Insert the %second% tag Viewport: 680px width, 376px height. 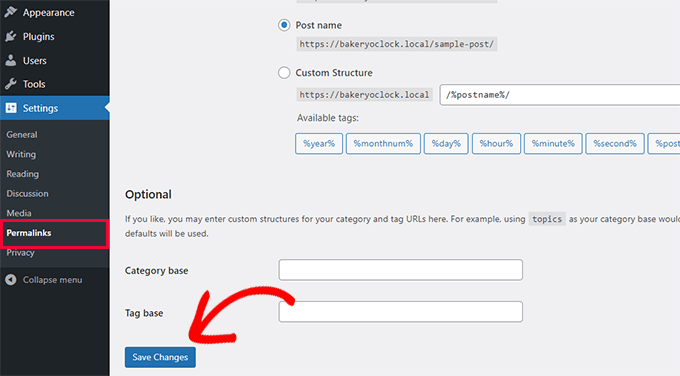(x=615, y=144)
